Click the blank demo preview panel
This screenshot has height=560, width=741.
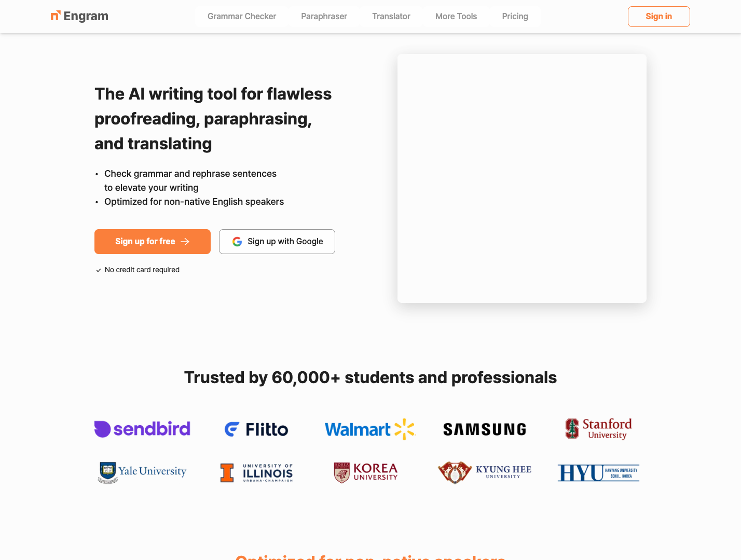[522, 178]
